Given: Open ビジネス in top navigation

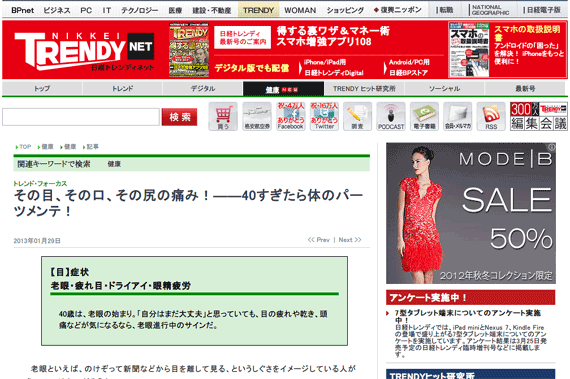Looking at the screenshot, I should pyautogui.click(x=57, y=10).
